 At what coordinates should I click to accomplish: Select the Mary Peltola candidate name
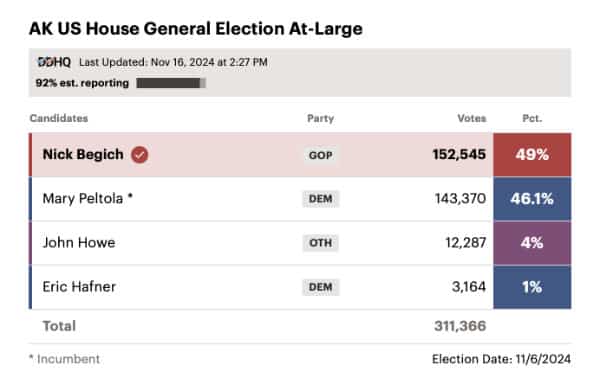tap(83, 199)
